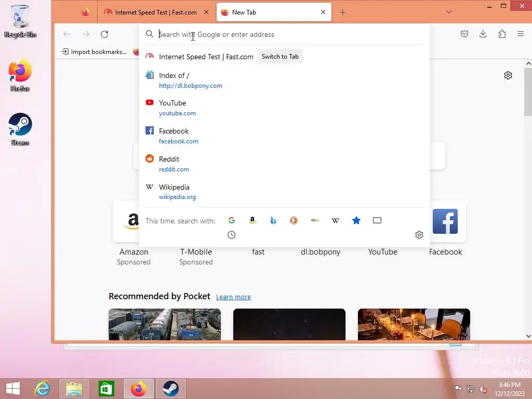Select the Steam desktop shortcut

(x=20, y=129)
